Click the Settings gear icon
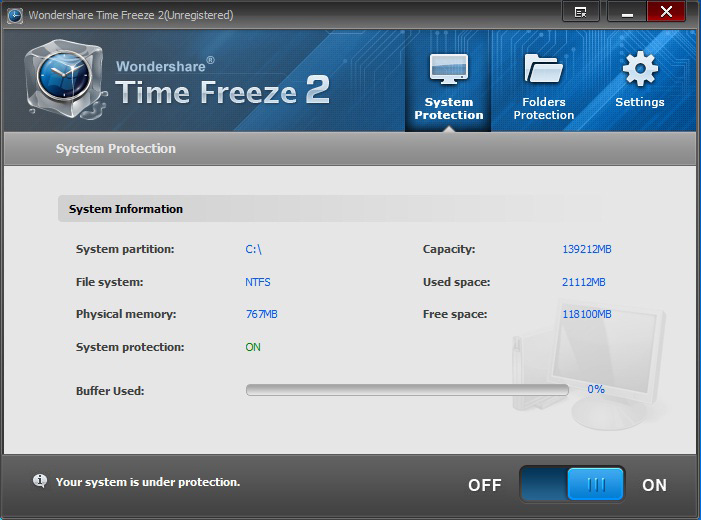This screenshot has width=701, height=520. point(640,68)
